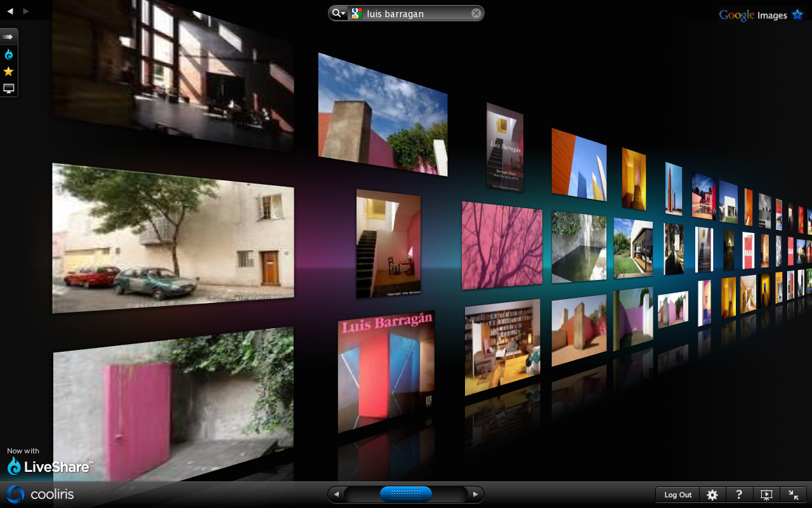Click the Google Images source label
The image size is (812, 508).
click(753, 15)
